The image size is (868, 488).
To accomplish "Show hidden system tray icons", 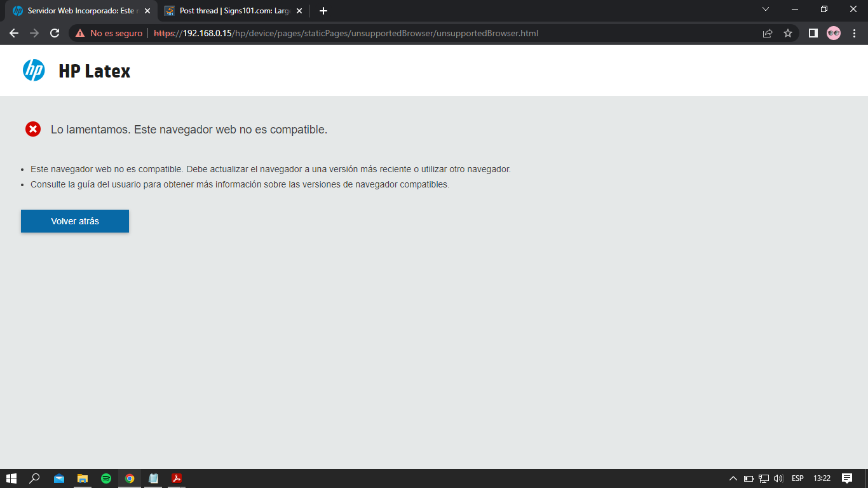I will point(733,478).
